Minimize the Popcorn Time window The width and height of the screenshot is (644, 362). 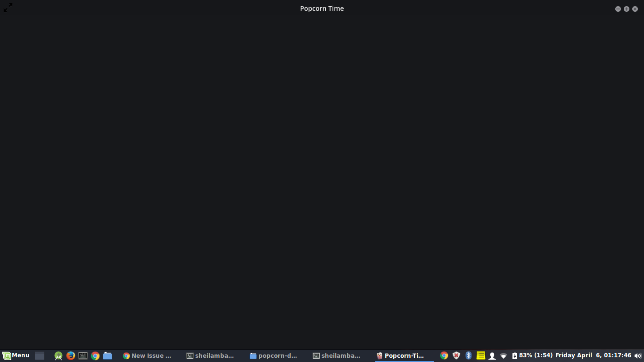[618, 8]
